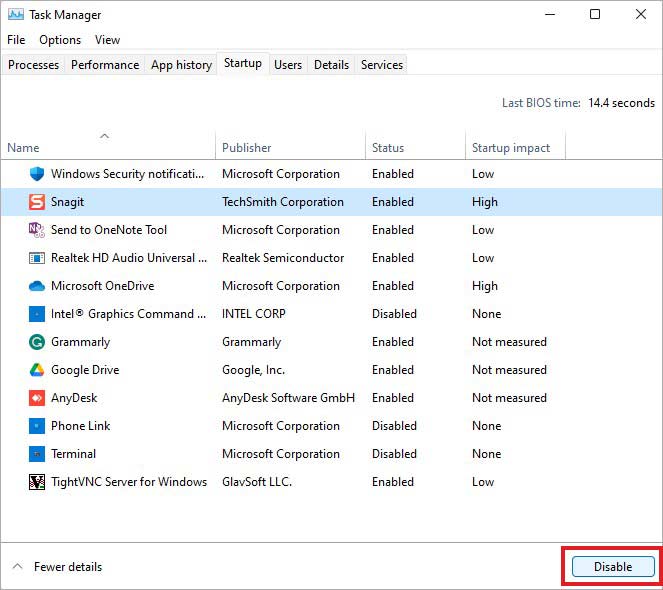Viewport: 663px width, 590px height.
Task: Click the Terminal app icon
Action: (37, 454)
